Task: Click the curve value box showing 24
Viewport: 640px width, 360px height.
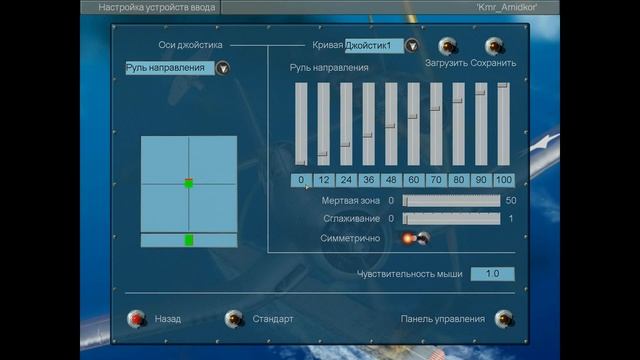Action: click(346, 180)
